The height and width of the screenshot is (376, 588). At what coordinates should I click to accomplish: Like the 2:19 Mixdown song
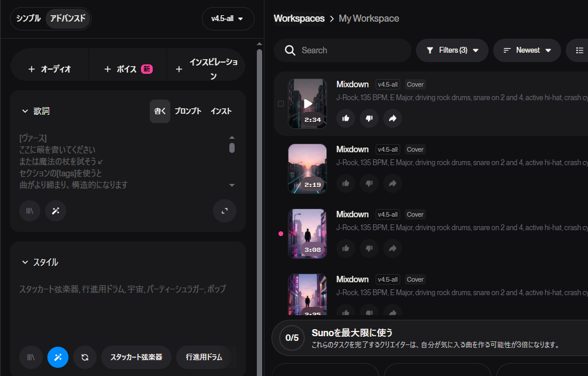click(x=346, y=183)
